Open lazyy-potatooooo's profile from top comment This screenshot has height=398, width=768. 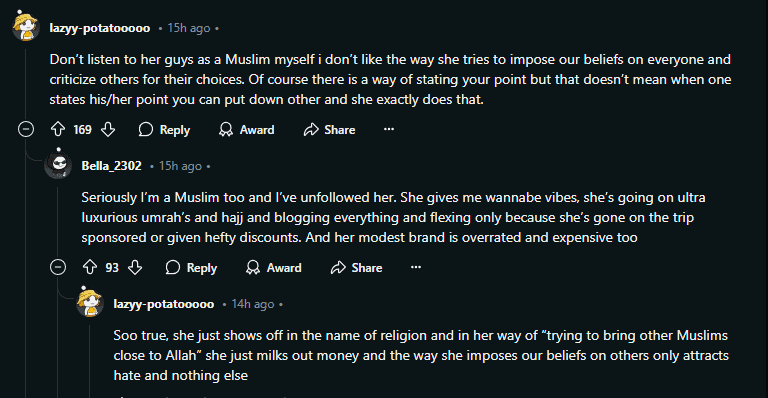point(100,28)
